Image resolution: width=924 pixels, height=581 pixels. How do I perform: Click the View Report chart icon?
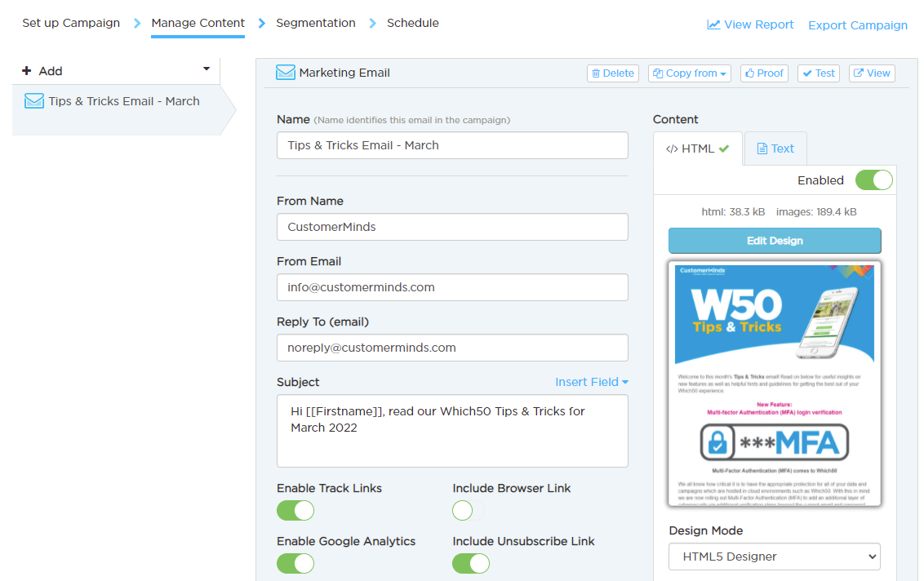coord(713,24)
